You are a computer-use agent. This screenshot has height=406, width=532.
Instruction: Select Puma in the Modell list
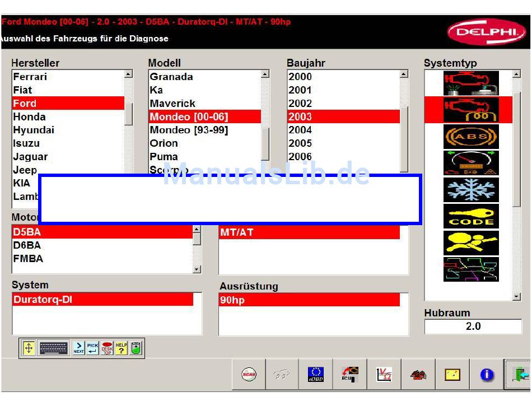point(205,156)
